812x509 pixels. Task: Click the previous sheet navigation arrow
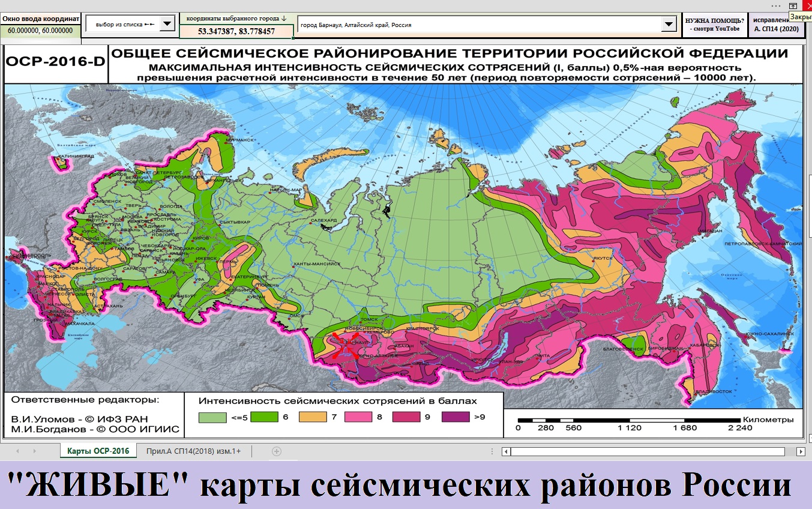17,451
